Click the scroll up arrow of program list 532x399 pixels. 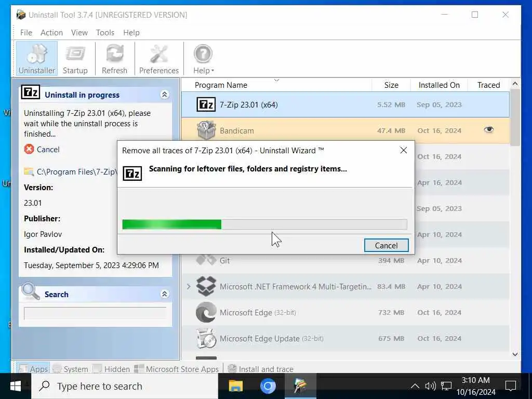point(515,84)
